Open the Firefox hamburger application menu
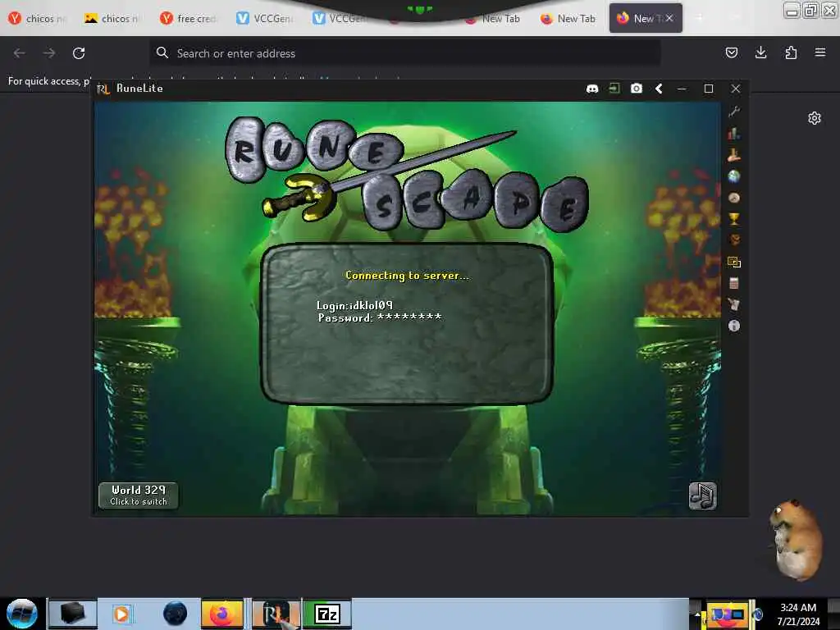Image resolution: width=840 pixels, height=630 pixels. click(820, 52)
